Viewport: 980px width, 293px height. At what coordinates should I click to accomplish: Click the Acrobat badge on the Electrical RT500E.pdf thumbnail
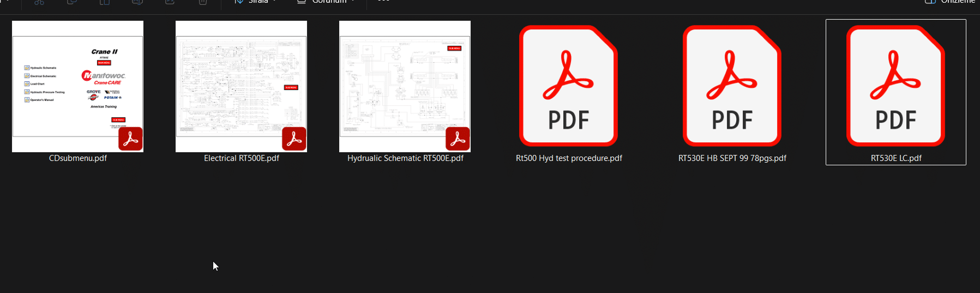[294, 139]
